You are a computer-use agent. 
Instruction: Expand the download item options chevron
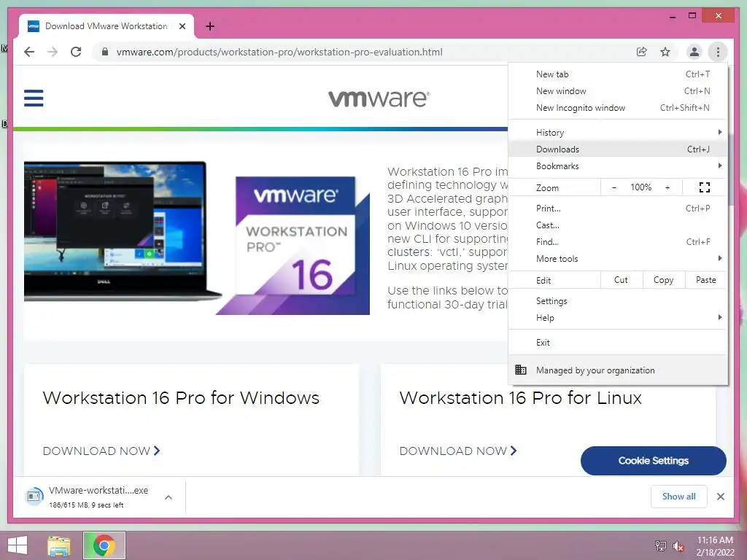[x=169, y=497]
